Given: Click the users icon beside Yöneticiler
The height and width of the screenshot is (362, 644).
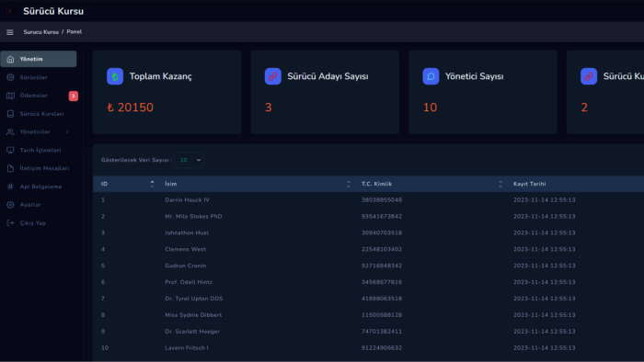Looking at the screenshot, I should (x=10, y=132).
